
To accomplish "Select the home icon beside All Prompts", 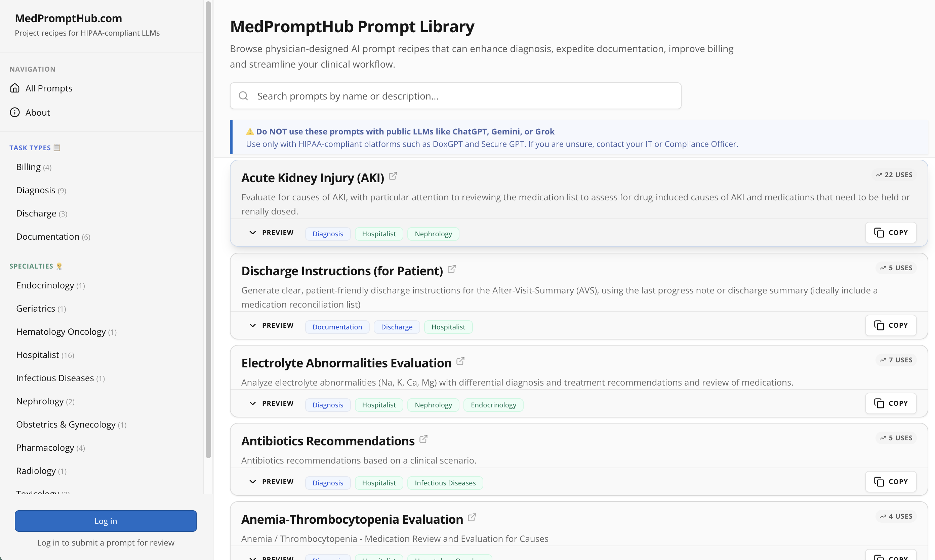I will [14, 87].
